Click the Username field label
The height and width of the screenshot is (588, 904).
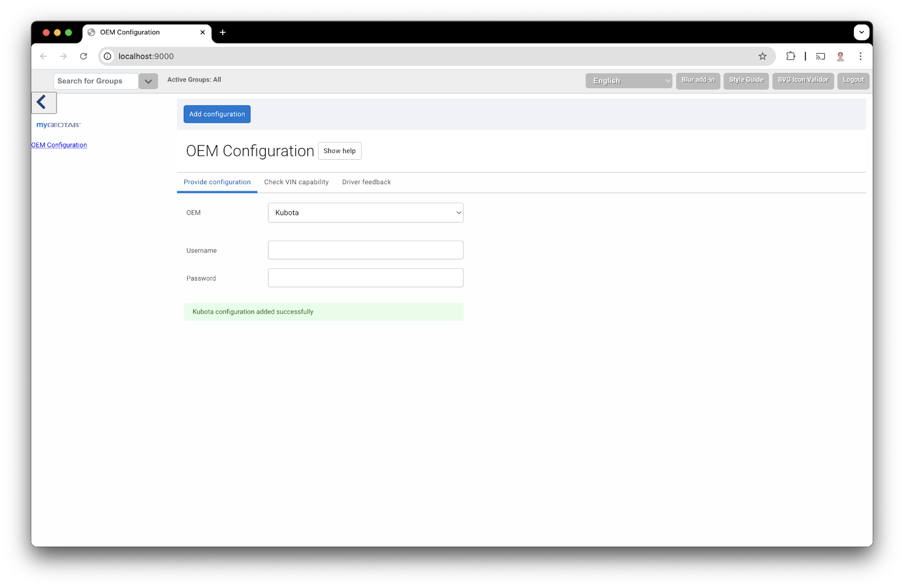click(202, 251)
